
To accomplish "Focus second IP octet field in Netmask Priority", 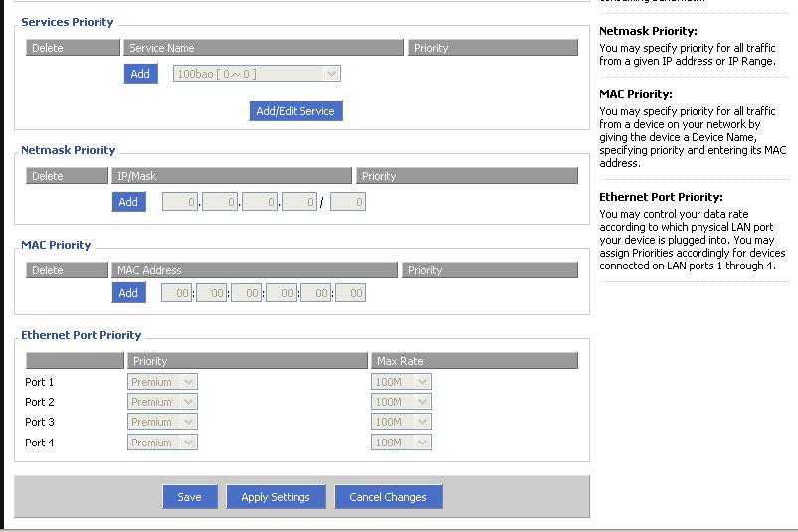I will coord(220,202).
